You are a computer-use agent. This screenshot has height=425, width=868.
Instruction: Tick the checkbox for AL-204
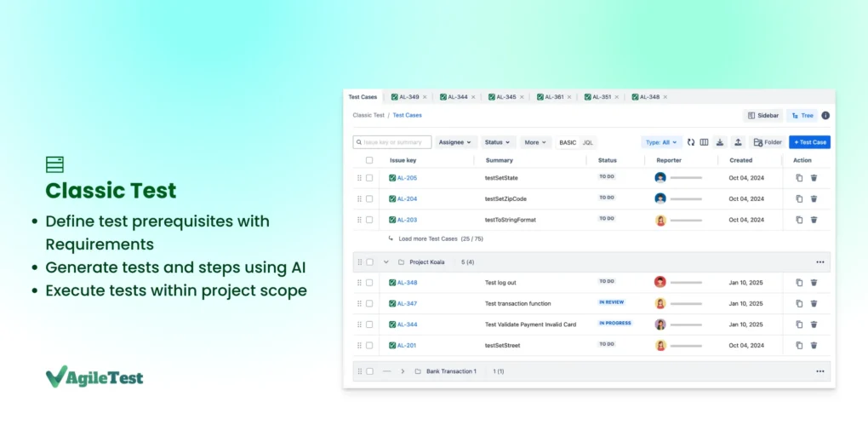click(369, 199)
